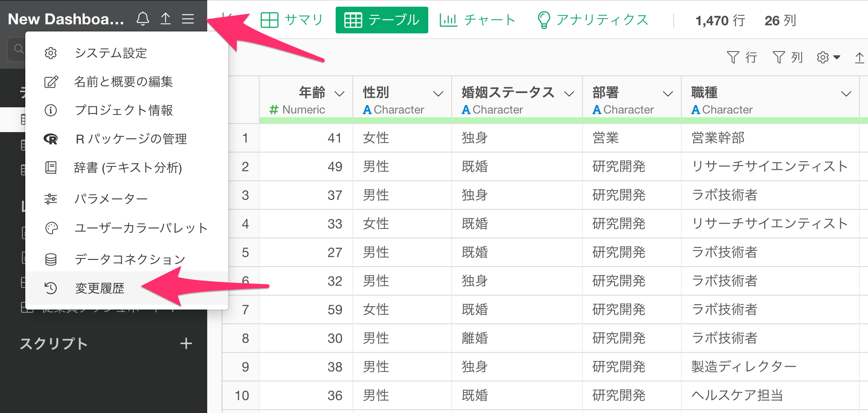Open the 職種 column header dropdown

[846, 93]
